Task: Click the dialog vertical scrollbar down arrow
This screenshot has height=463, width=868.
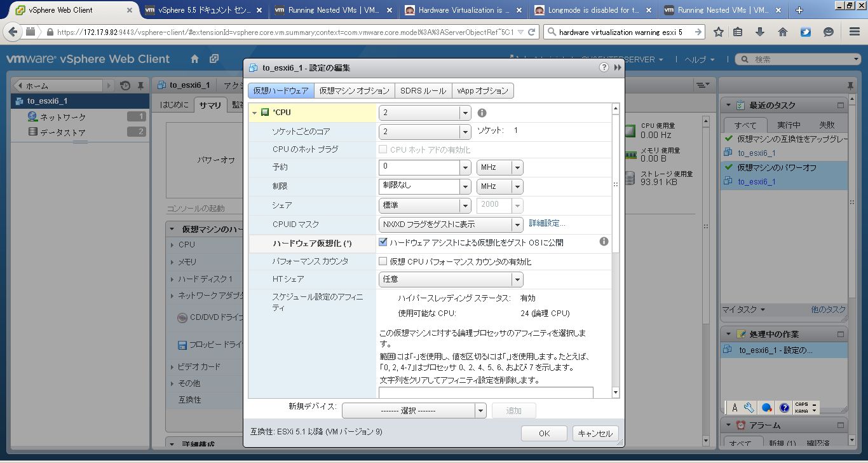Action: (x=615, y=392)
